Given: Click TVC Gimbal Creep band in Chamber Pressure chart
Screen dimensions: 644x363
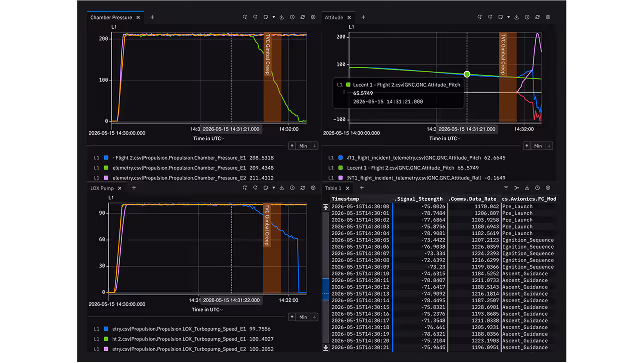Looking at the screenshot, I should [x=272, y=77].
